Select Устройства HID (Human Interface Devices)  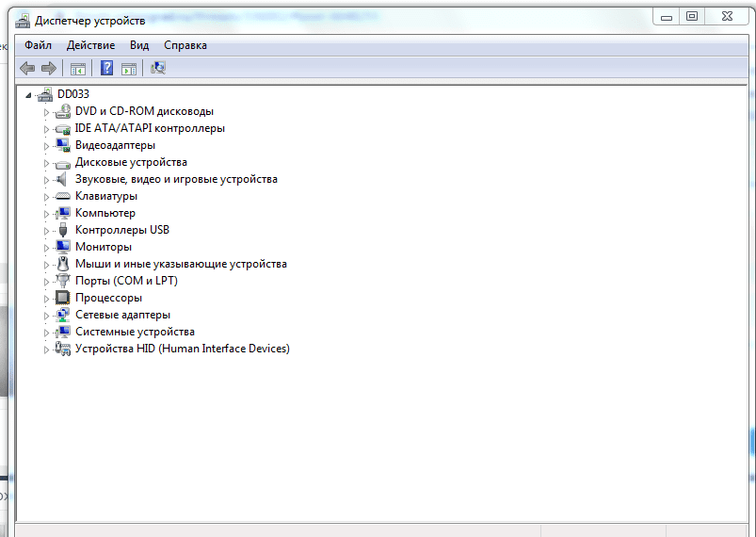click(x=183, y=349)
